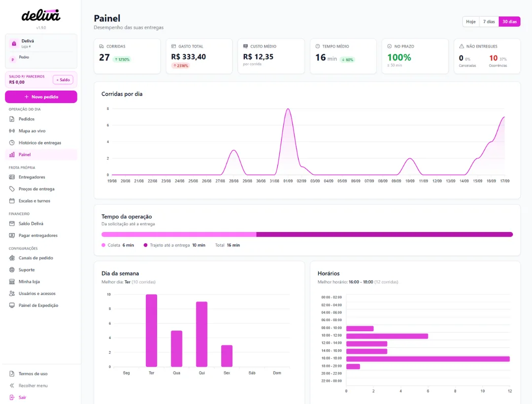Open the Painel de Expedição monitor icon
This screenshot has height=404, width=532.
(12, 305)
